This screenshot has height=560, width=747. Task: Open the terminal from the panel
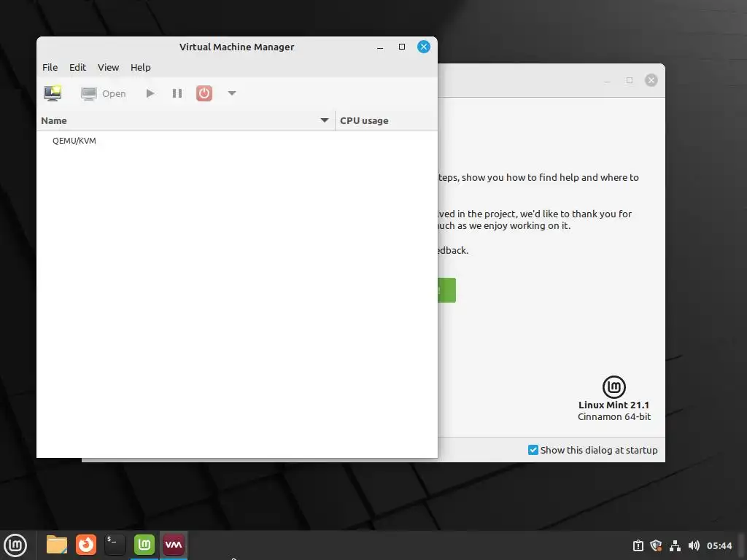click(115, 545)
